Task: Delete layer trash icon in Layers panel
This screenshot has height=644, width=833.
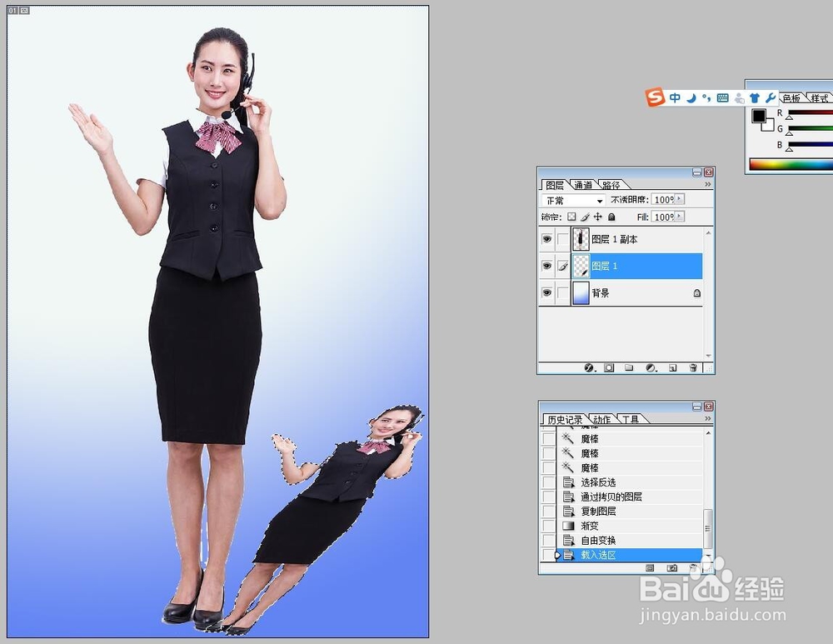Action: [x=693, y=367]
